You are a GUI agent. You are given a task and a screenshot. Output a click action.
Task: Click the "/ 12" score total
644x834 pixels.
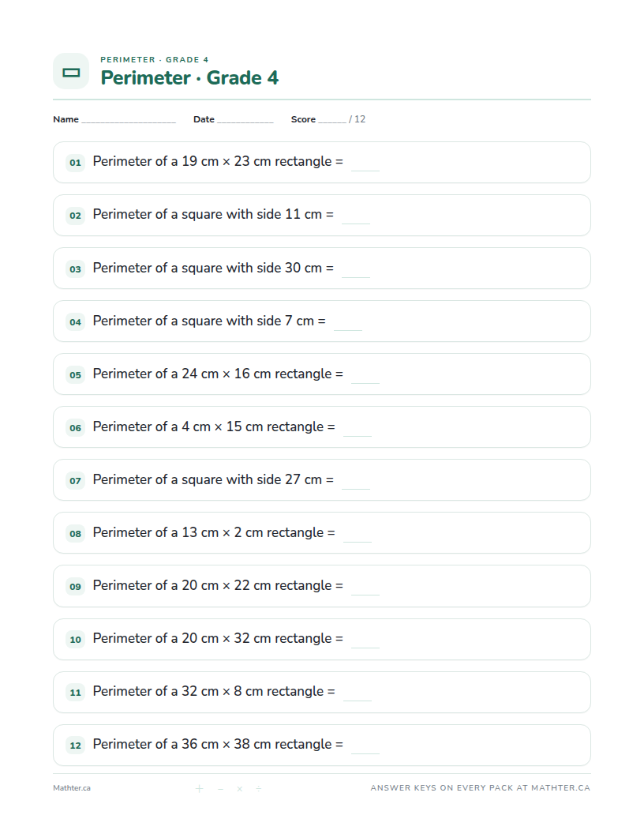pyautogui.click(x=357, y=119)
